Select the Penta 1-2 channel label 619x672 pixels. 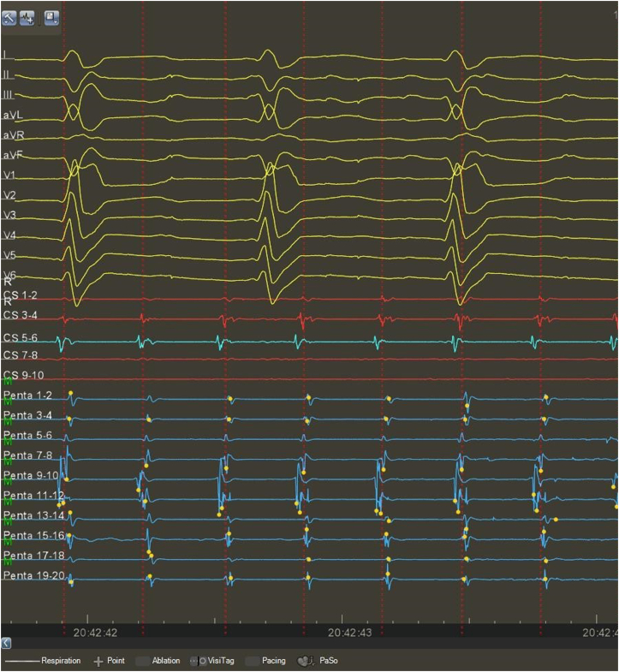27,395
